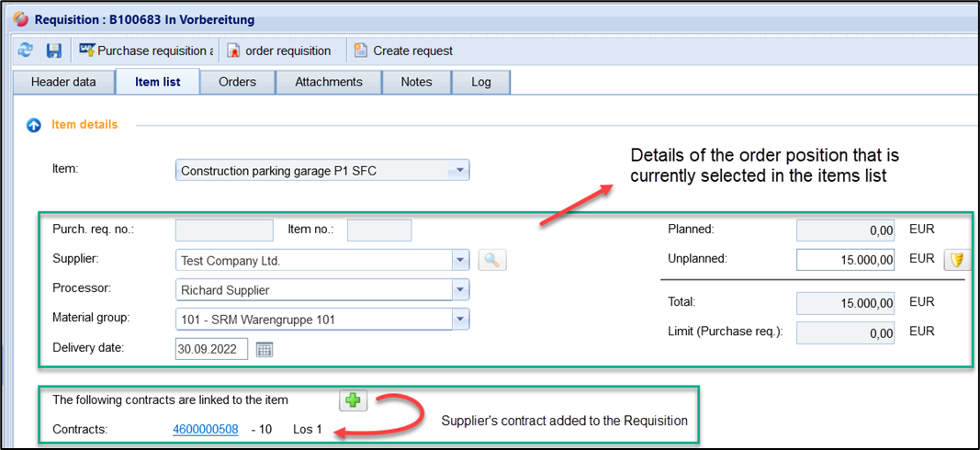980x450 pixels.
Task: Click the order requisition button
Action: 279,51
